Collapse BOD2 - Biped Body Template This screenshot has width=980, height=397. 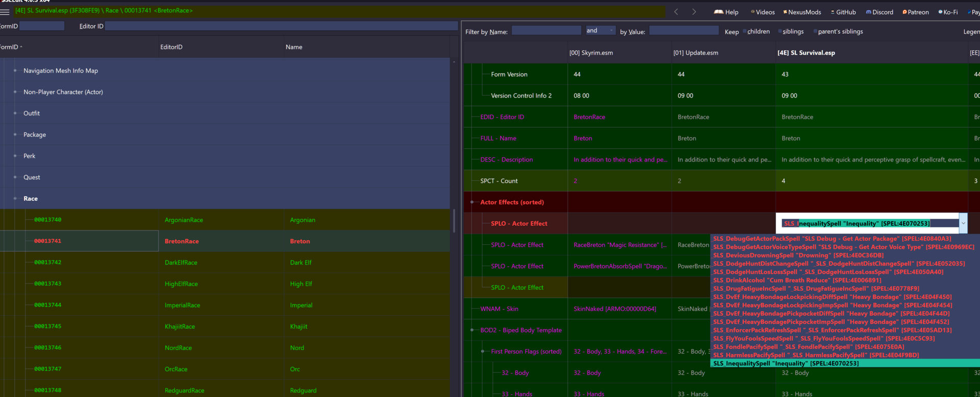472,330
